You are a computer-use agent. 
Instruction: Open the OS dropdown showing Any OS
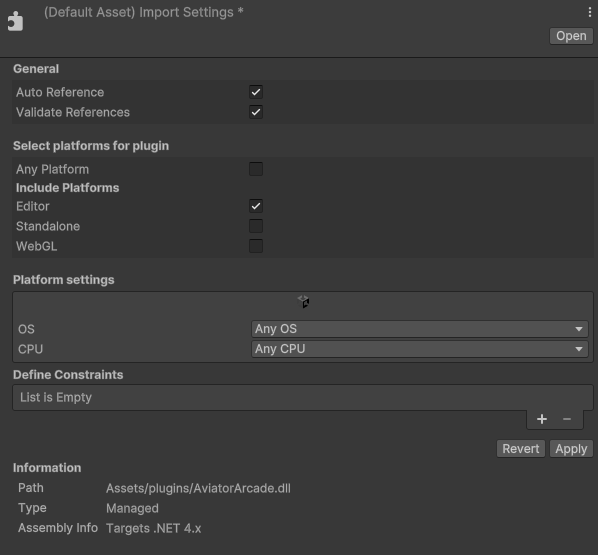(x=420, y=329)
